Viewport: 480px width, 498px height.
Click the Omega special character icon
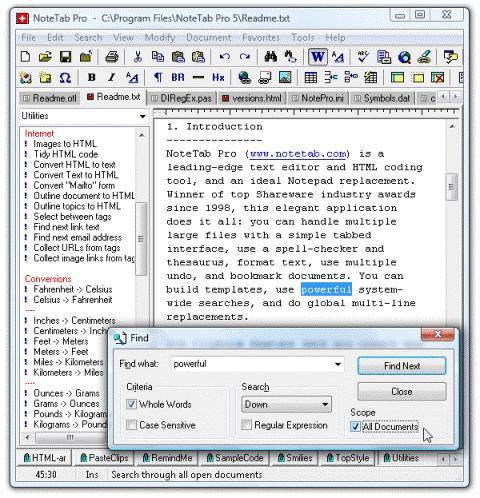tap(65, 78)
